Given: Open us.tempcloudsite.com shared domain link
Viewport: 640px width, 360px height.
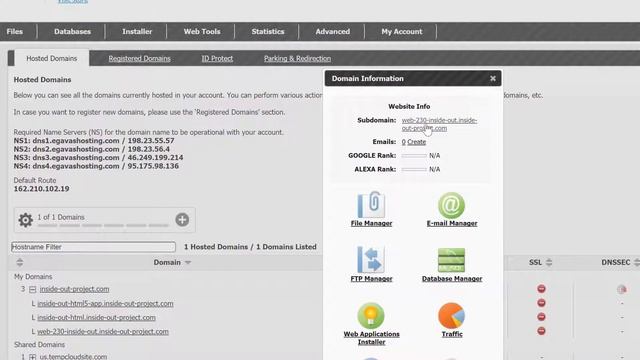Looking at the screenshot, I should point(73,356).
